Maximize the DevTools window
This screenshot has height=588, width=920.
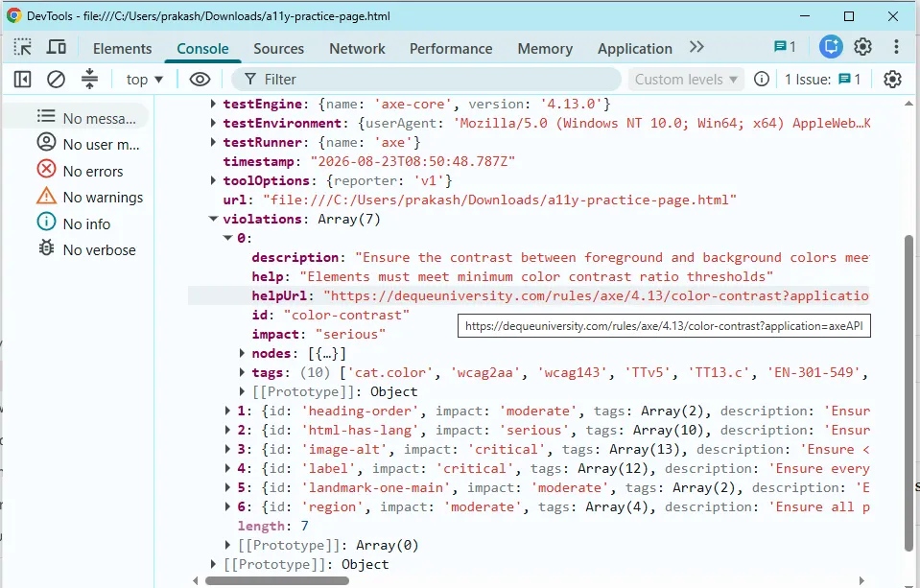(848, 16)
